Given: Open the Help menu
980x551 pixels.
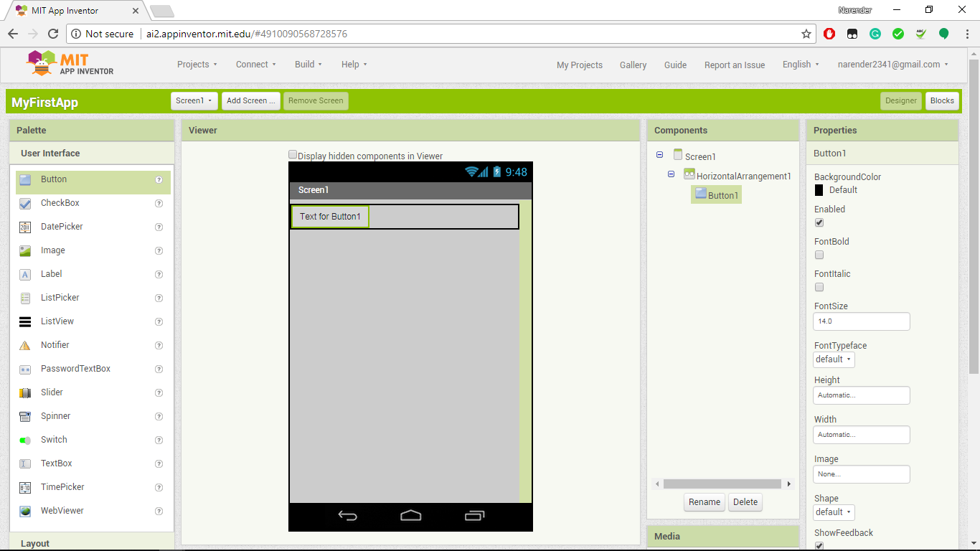Looking at the screenshot, I should click(x=354, y=65).
